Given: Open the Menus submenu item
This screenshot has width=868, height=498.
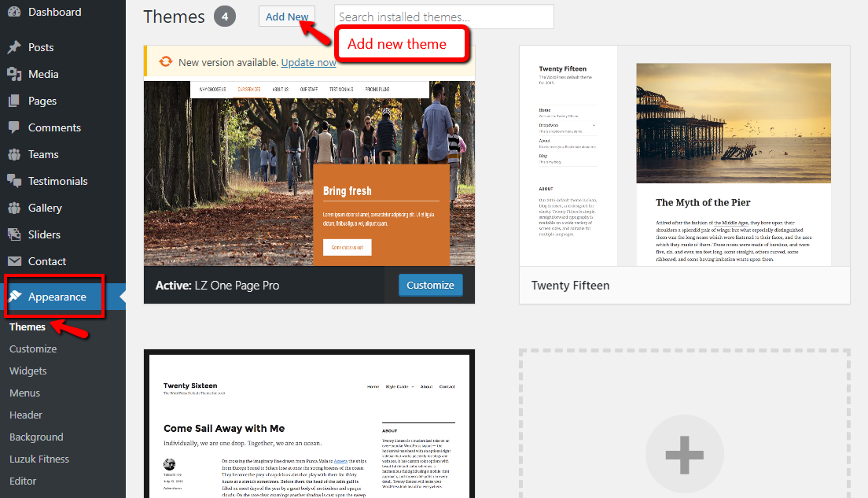Looking at the screenshot, I should coord(24,393).
